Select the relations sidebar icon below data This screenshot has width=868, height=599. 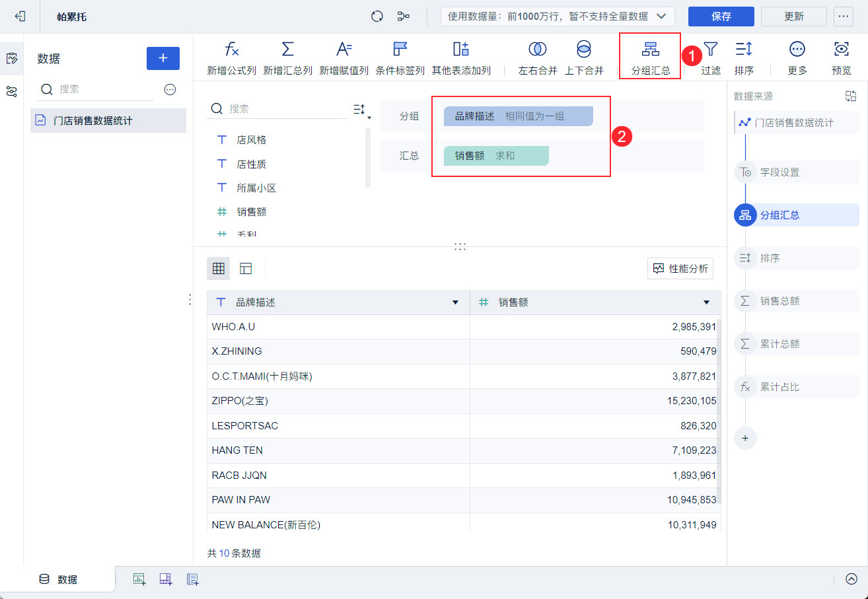click(11, 92)
